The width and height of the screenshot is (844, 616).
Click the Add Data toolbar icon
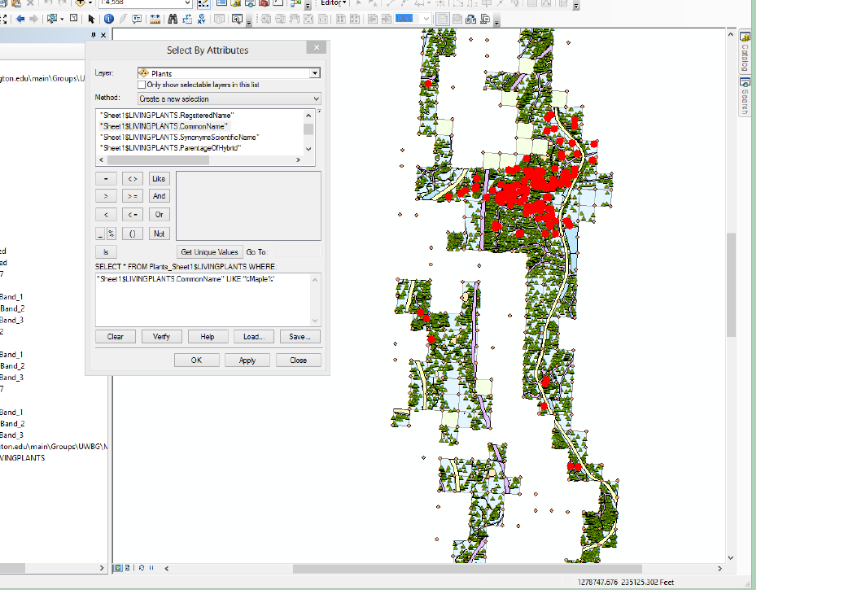[x=80, y=2]
